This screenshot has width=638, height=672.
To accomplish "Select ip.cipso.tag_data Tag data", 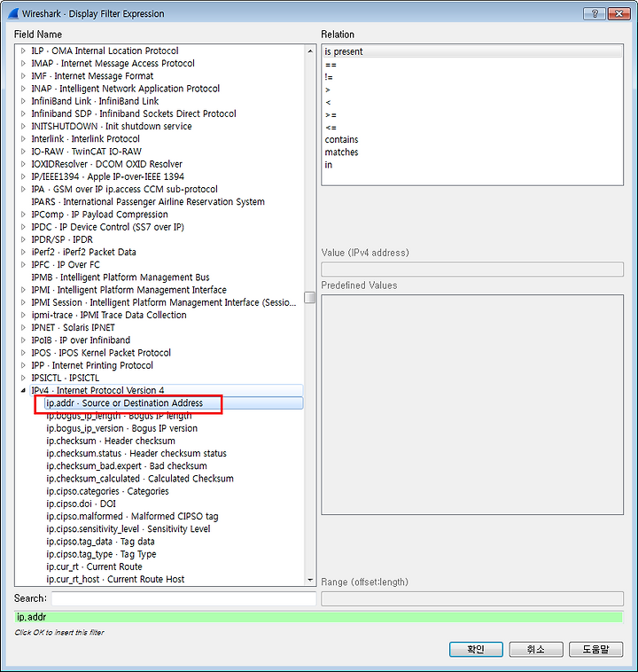I will pyautogui.click(x=100, y=542).
